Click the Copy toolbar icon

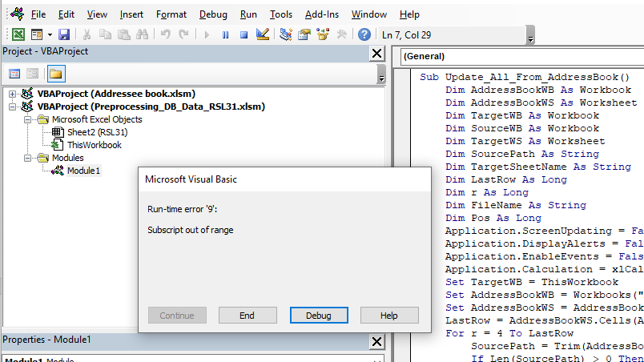coord(105,34)
